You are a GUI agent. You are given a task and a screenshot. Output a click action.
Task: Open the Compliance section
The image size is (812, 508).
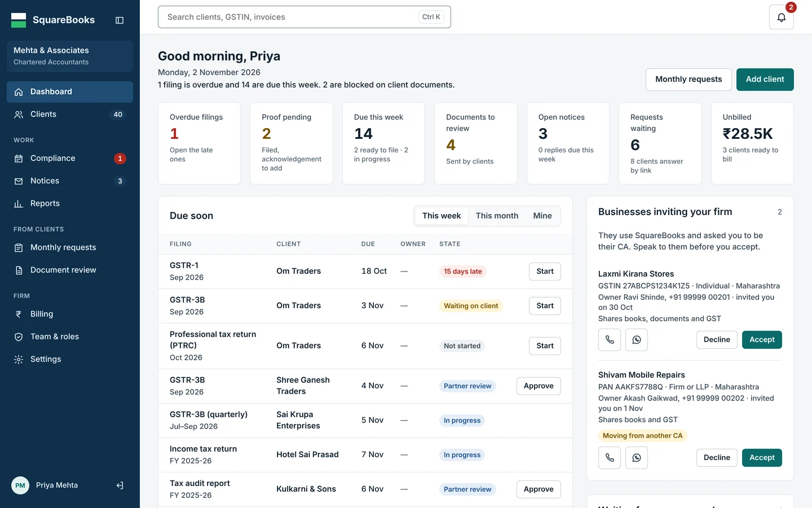[x=70, y=159]
